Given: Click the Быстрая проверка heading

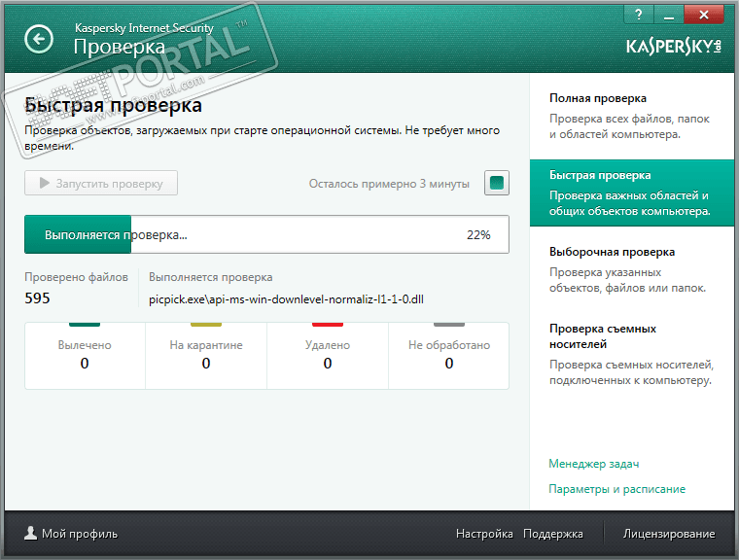Looking at the screenshot, I should (113, 105).
